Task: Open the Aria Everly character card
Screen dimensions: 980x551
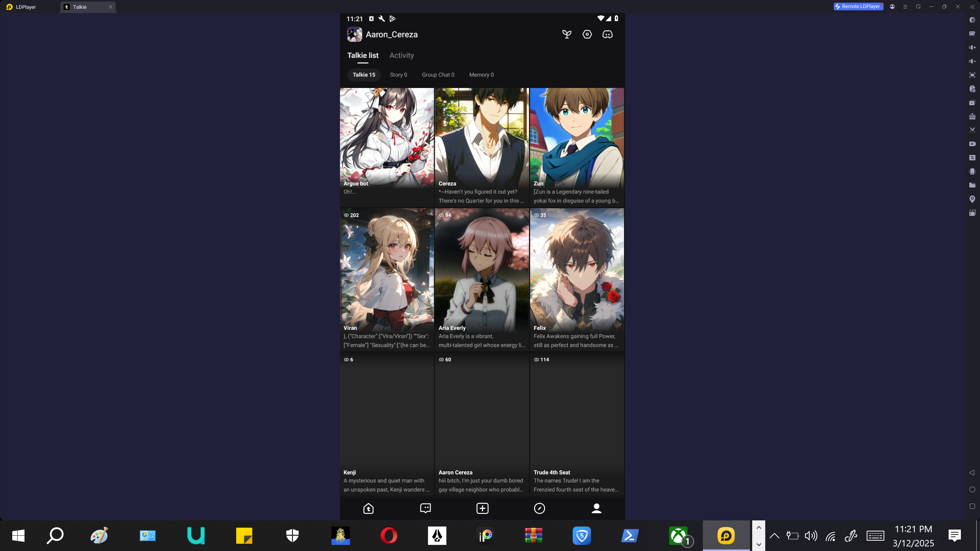Action: (482, 279)
